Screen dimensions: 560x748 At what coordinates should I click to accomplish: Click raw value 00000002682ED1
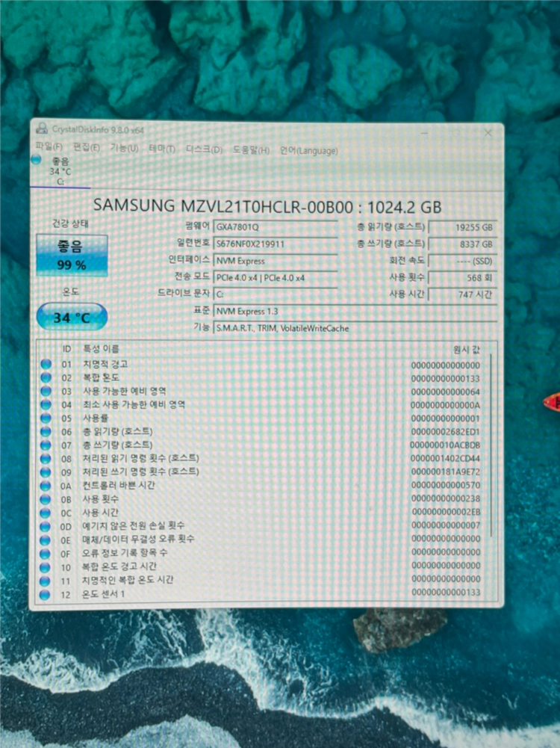point(445,432)
